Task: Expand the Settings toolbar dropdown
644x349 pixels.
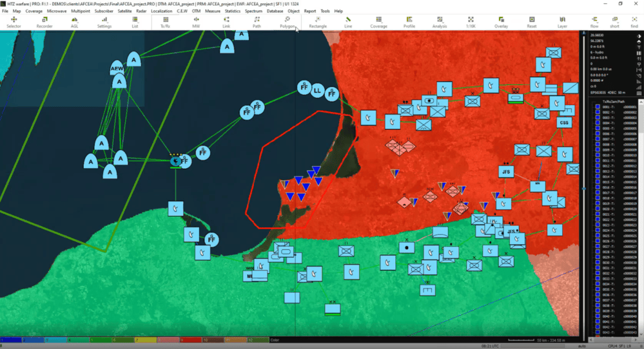Action: (x=104, y=23)
